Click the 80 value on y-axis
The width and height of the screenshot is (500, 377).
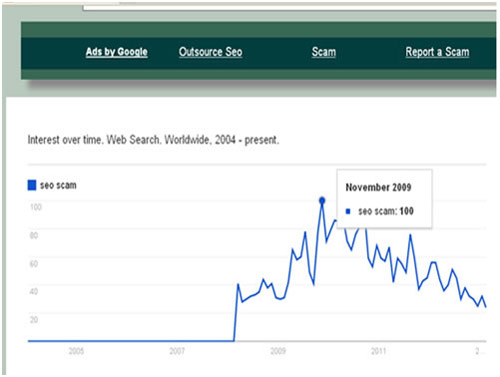(x=34, y=235)
